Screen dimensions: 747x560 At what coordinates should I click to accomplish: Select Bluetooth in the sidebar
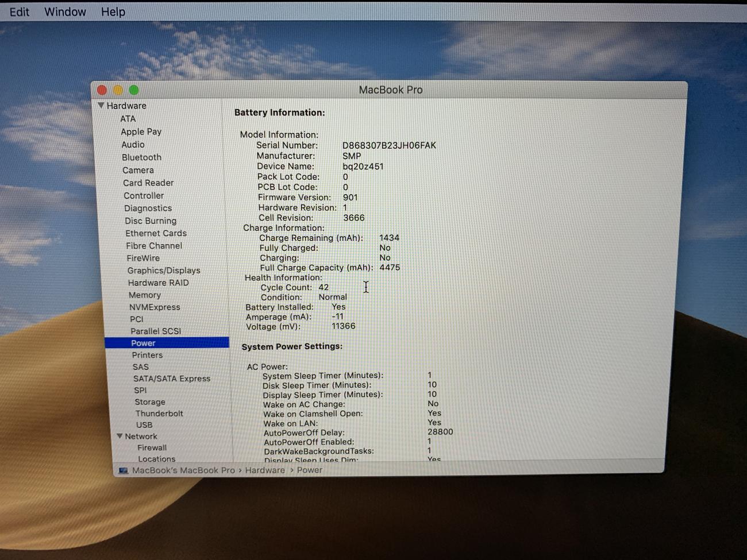tap(141, 157)
